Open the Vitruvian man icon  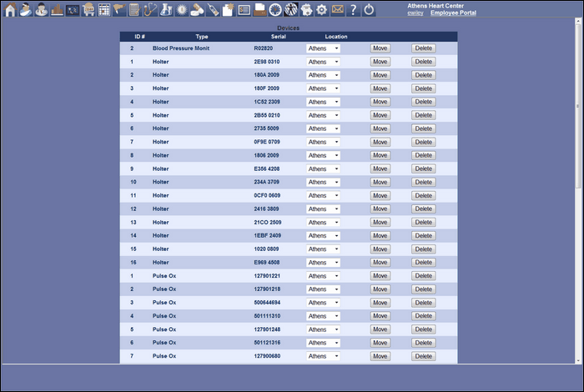pyautogui.click(x=291, y=10)
